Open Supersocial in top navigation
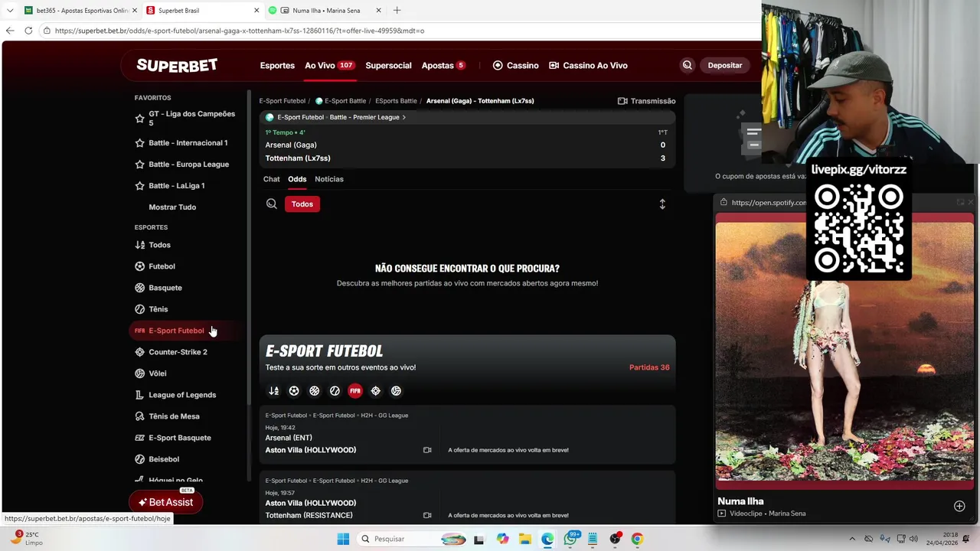The image size is (980, 551). 388,66
